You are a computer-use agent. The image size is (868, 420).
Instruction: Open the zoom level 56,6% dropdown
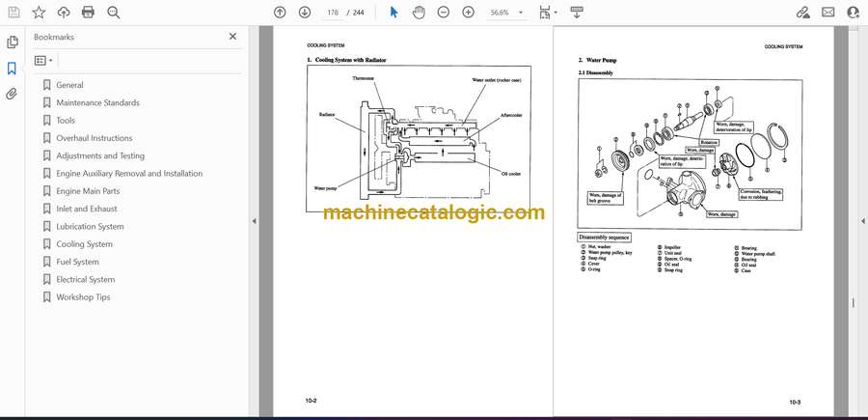tap(510, 13)
